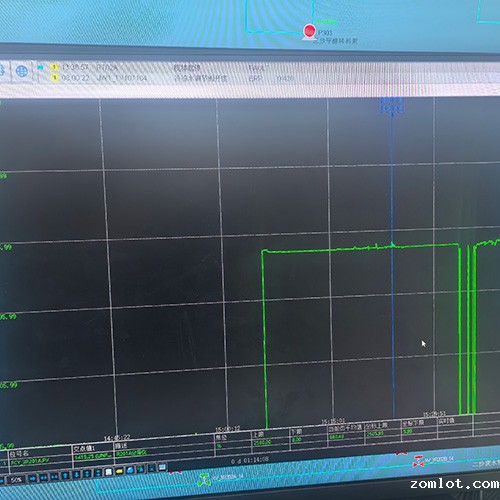Click the blue down-arrow trend button
This screenshot has width=500, height=500.
[77, 475]
